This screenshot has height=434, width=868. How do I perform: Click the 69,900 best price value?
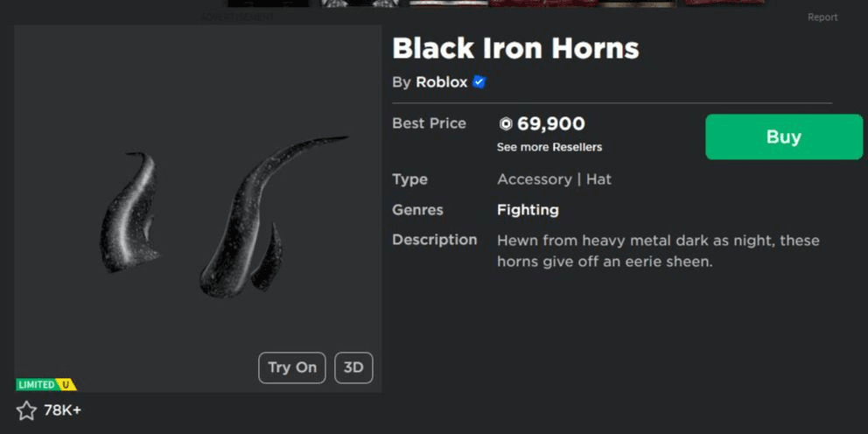(x=550, y=124)
